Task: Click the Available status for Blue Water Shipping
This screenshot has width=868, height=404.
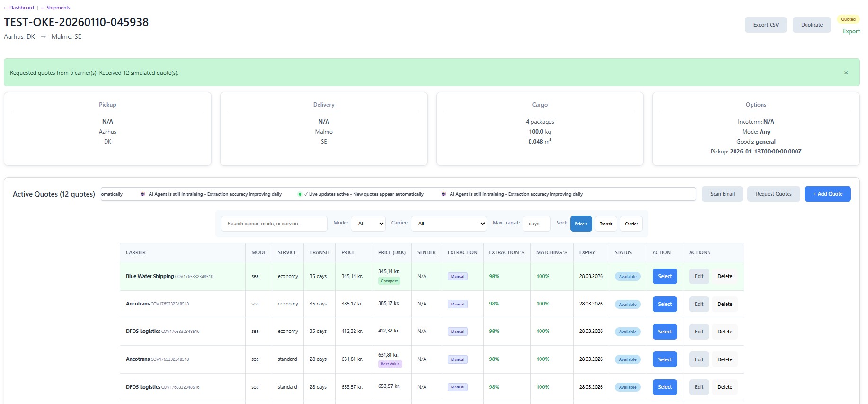Action: point(628,277)
